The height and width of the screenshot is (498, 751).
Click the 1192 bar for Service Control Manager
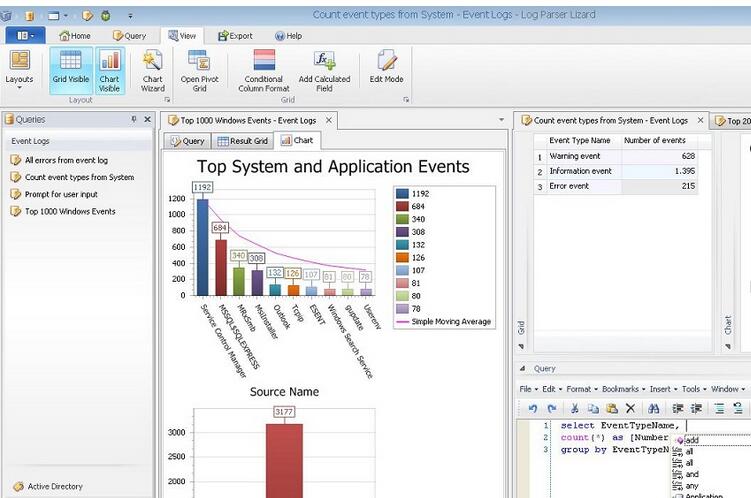pos(203,247)
